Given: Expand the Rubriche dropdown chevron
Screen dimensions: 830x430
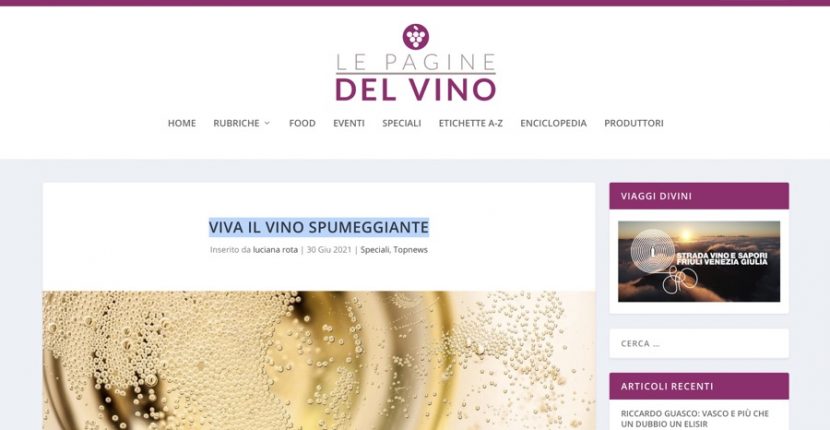Looking at the screenshot, I should [x=267, y=123].
